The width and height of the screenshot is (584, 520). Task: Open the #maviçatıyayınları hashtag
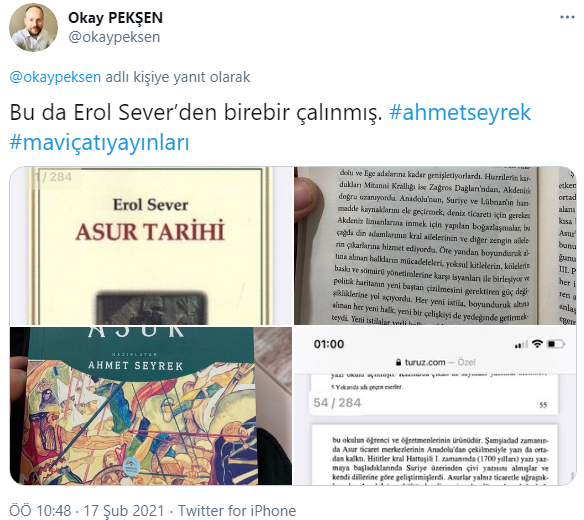pos(99,142)
